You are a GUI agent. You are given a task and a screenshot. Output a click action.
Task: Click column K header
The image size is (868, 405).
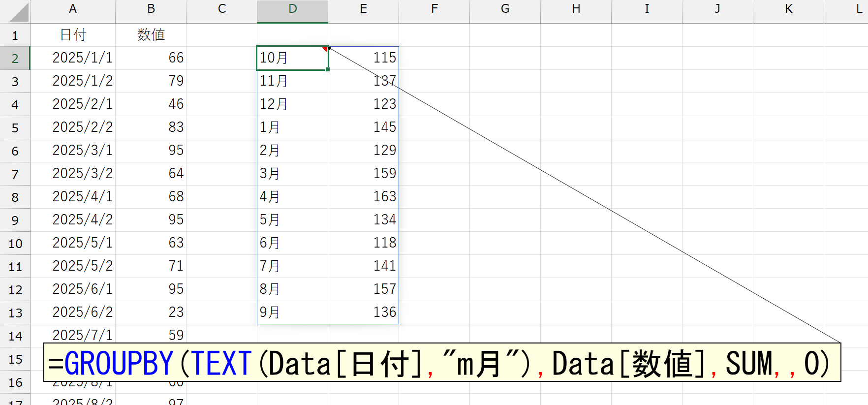tap(788, 9)
